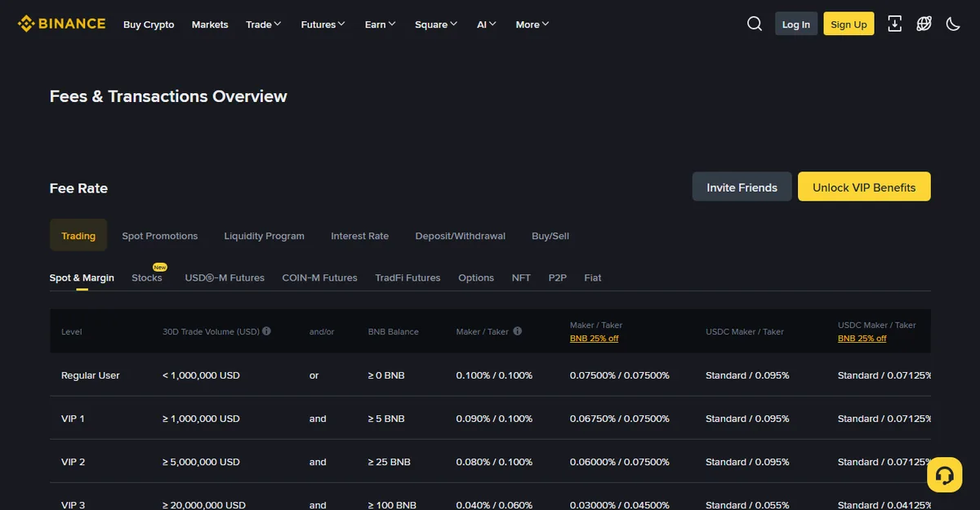
Task: Click Unlock VIP Benefits button
Action: click(864, 187)
